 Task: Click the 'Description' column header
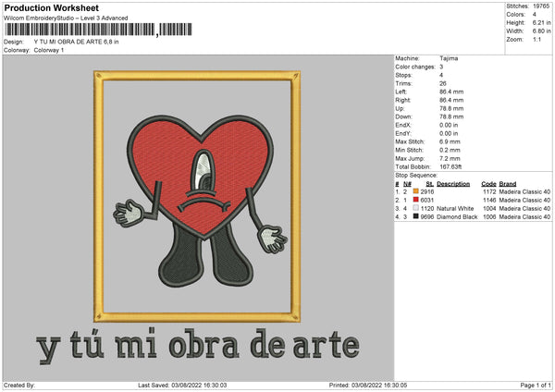453,184
